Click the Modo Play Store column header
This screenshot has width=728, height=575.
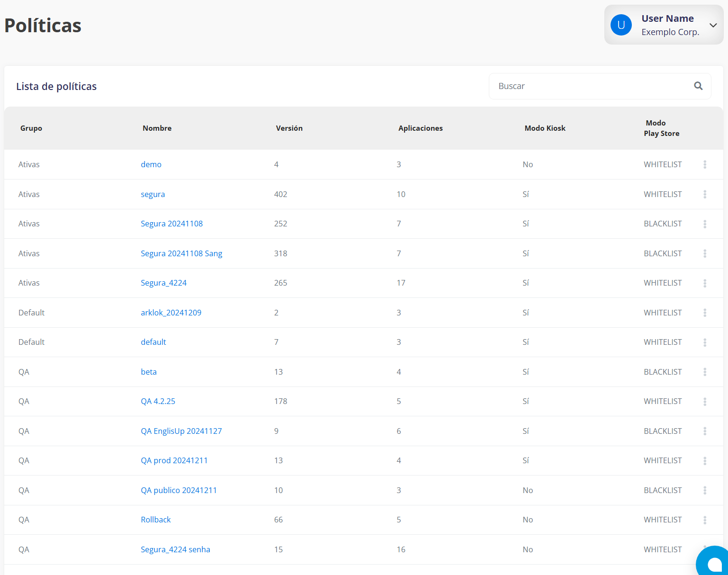coord(661,128)
